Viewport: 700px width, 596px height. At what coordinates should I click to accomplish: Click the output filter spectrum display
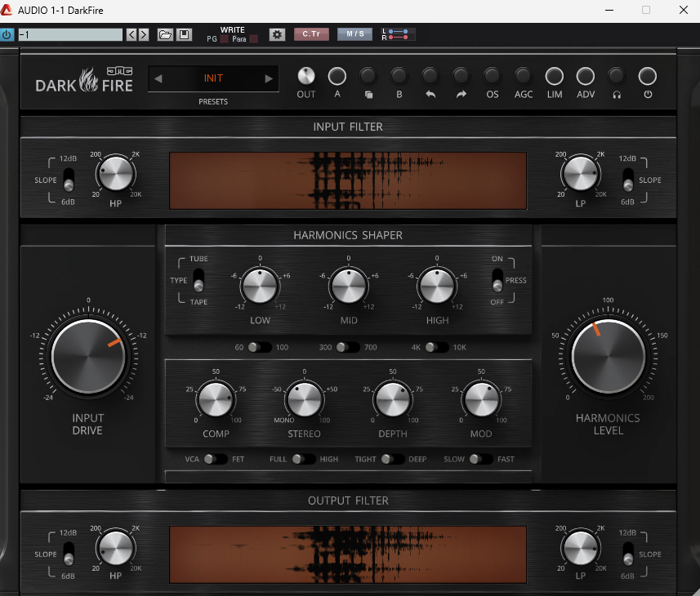348,554
